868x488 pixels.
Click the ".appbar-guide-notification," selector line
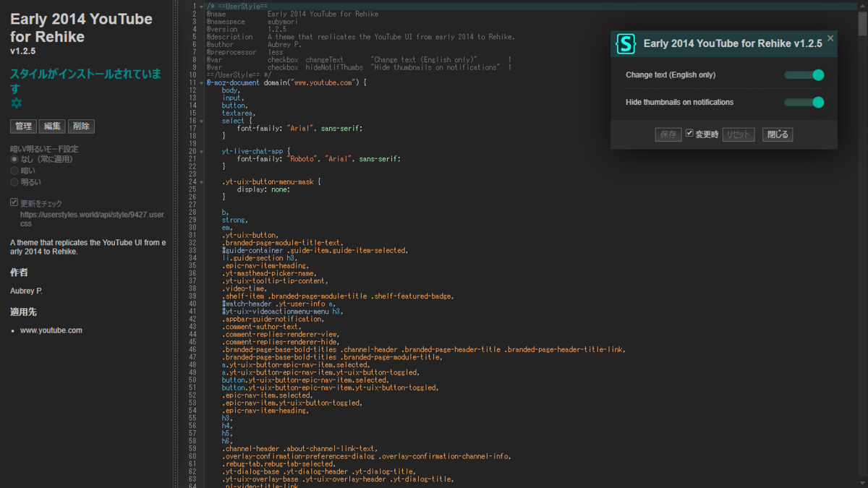pos(273,319)
